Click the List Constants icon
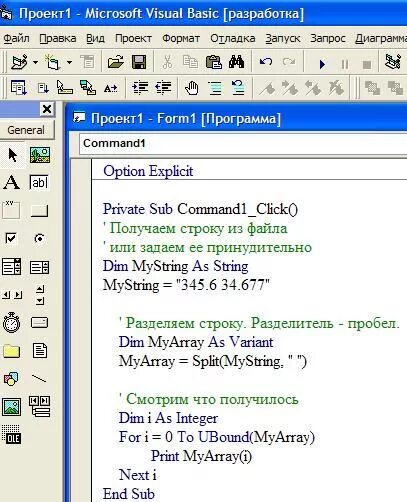407x502 pixels. pyautogui.click(x=43, y=88)
